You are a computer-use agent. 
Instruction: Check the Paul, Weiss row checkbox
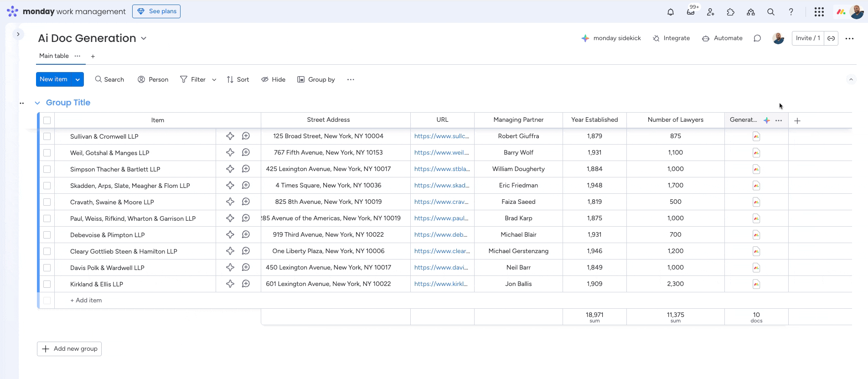tap(47, 218)
